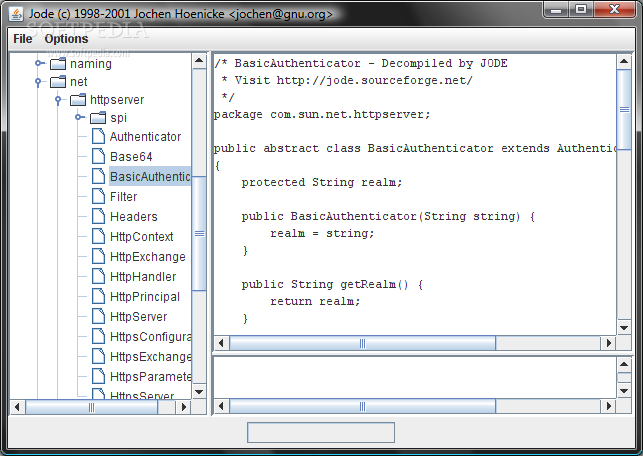Click lower output pane scroll down arrow
Screen dimensions: 643x456
tap(624, 391)
